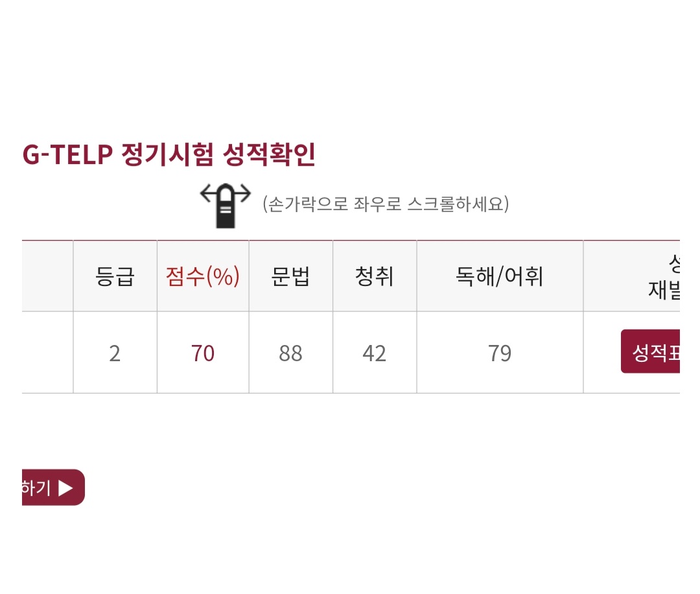Select the 점수(%) column header

(x=203, y=276)
